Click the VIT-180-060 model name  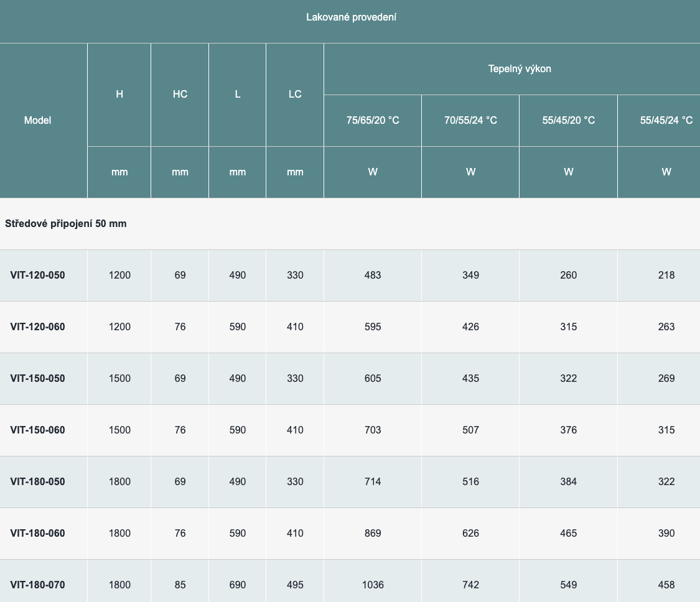pyautogui.click(x=37, y=534)
